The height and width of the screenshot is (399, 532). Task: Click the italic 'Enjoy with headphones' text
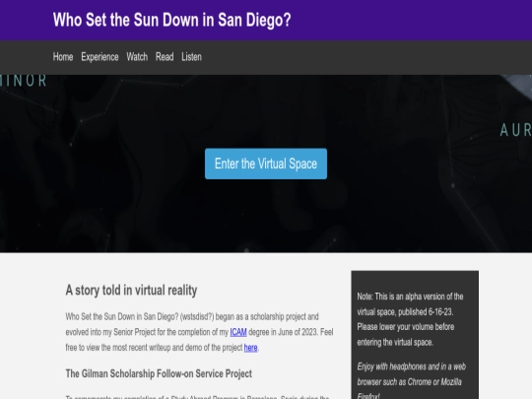tap(411, 381)
